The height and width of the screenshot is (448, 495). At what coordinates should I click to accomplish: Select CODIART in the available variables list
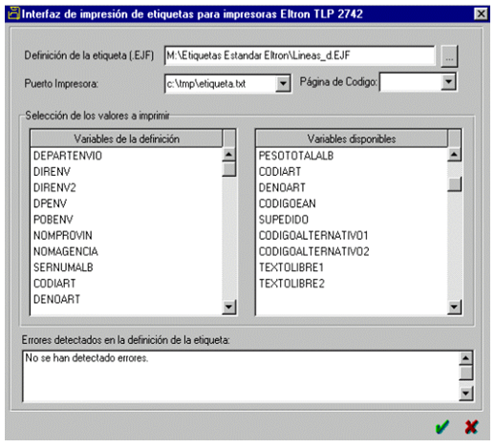tap(280, 172)
